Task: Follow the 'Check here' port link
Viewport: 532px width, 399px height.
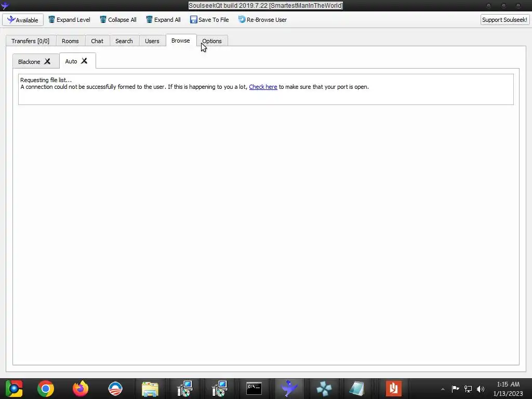Action: pos(263,87)
